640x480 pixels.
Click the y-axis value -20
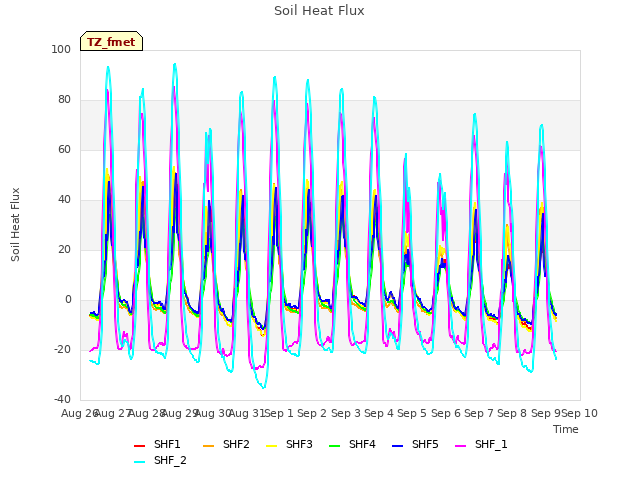click(62, 349)
